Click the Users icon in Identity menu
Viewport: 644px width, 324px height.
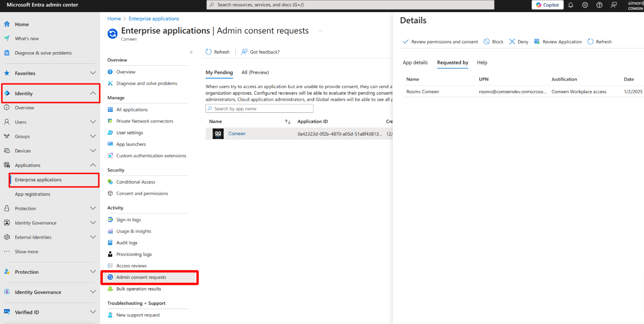click(7, 122)
